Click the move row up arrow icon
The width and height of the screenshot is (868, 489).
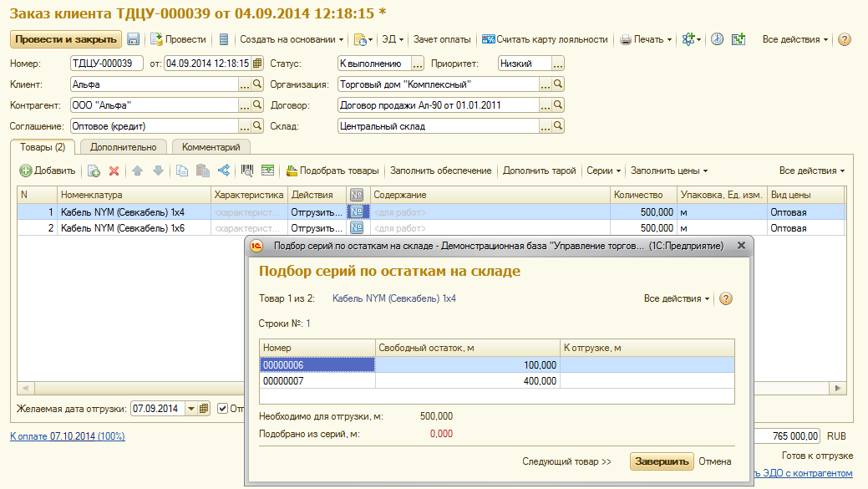[138, 171]
